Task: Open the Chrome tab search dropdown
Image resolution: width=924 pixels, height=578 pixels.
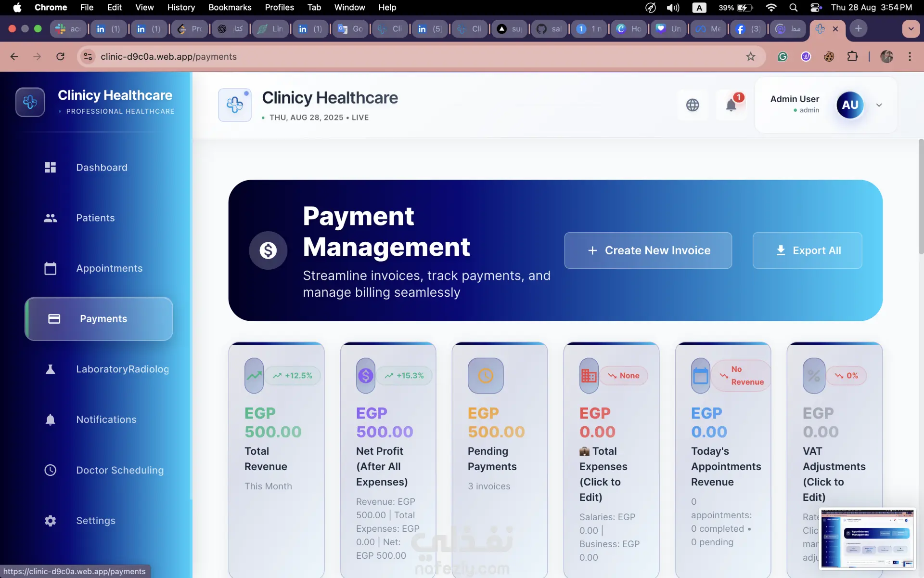Action: (x=911, y=28)
